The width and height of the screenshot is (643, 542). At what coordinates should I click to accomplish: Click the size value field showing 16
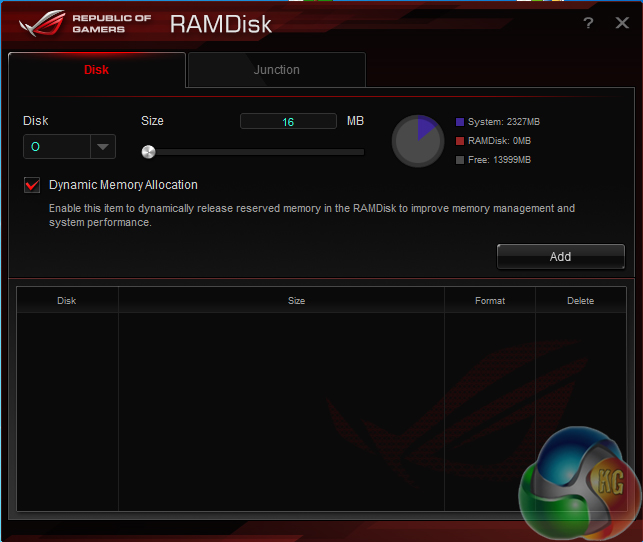(x=288, y=122)
